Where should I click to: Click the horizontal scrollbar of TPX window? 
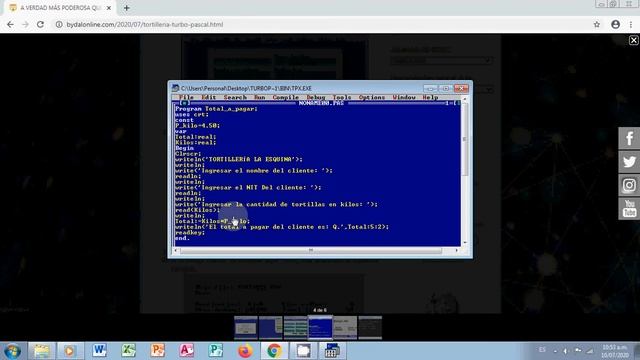[x=317, y=250]
